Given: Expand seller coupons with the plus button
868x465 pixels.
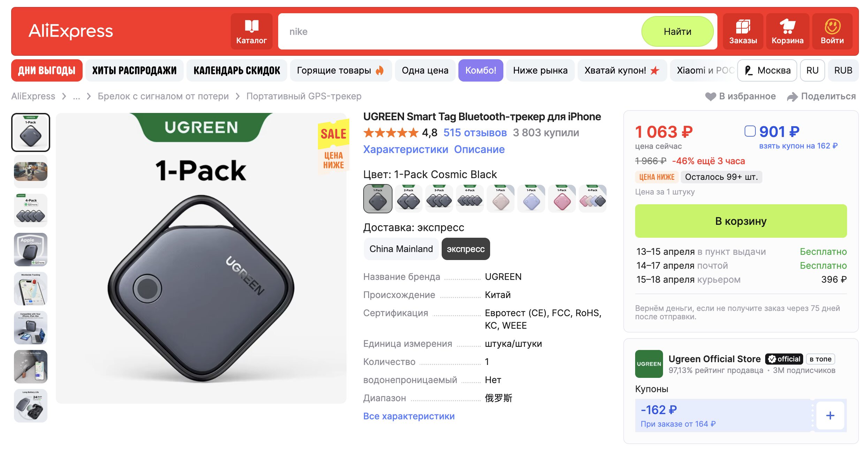Looking at the screenshot, I should point(830,415).
